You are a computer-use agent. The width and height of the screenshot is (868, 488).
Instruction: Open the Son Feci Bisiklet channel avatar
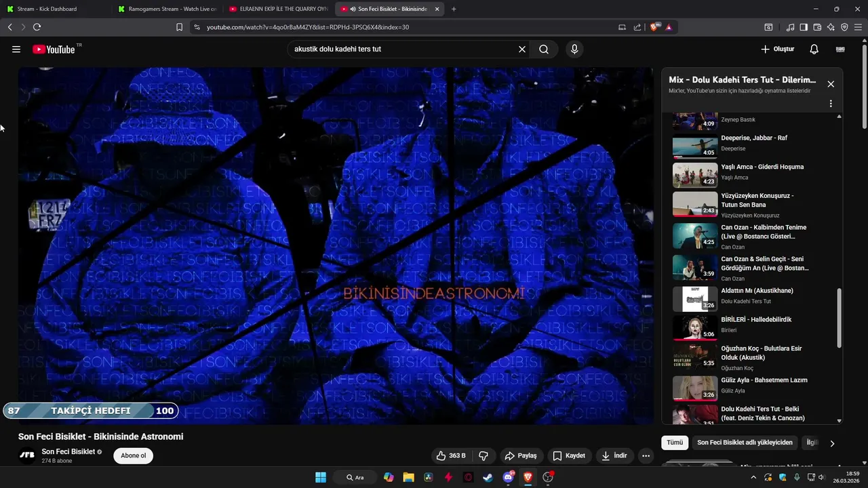coord(27,455)
